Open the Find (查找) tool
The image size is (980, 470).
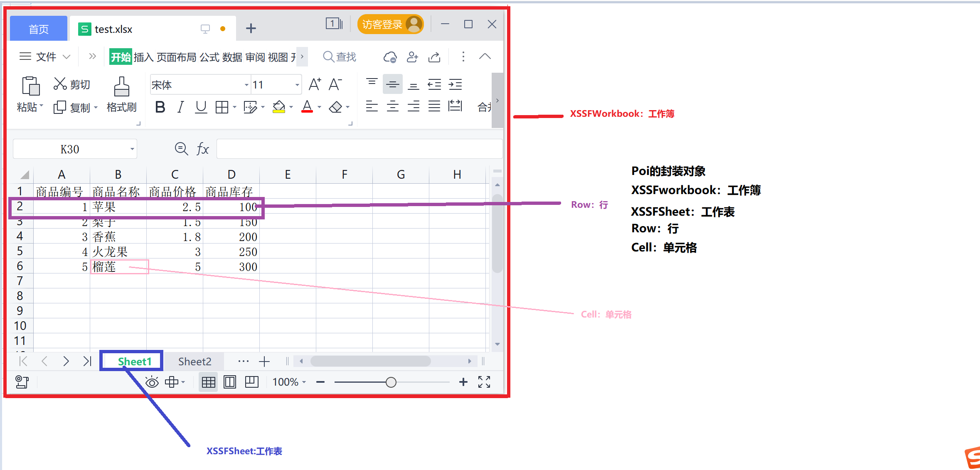339,57
